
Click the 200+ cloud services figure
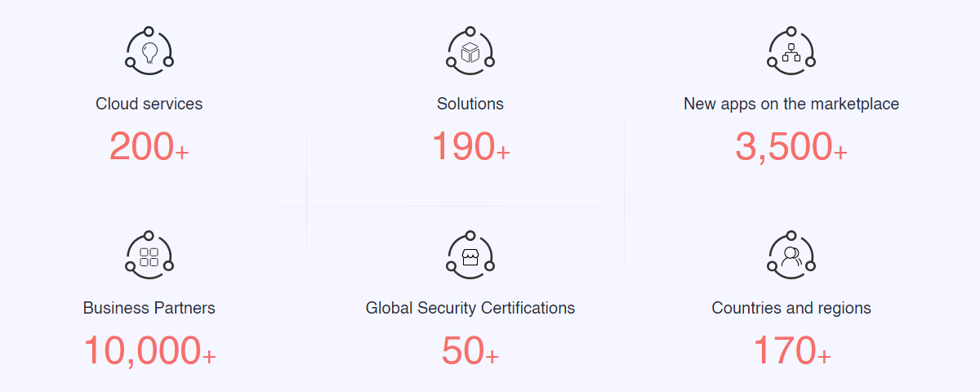pyautogui.click(x=149, y=147)
